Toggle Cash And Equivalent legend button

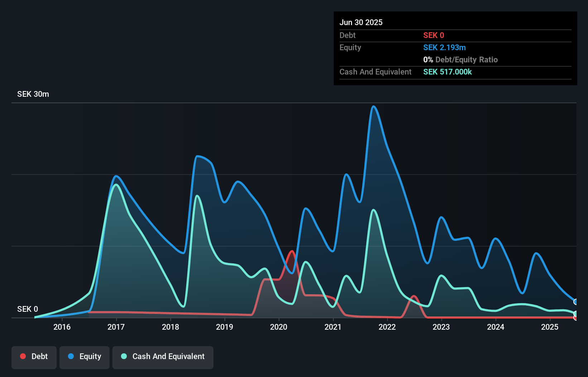coord(163,357)
